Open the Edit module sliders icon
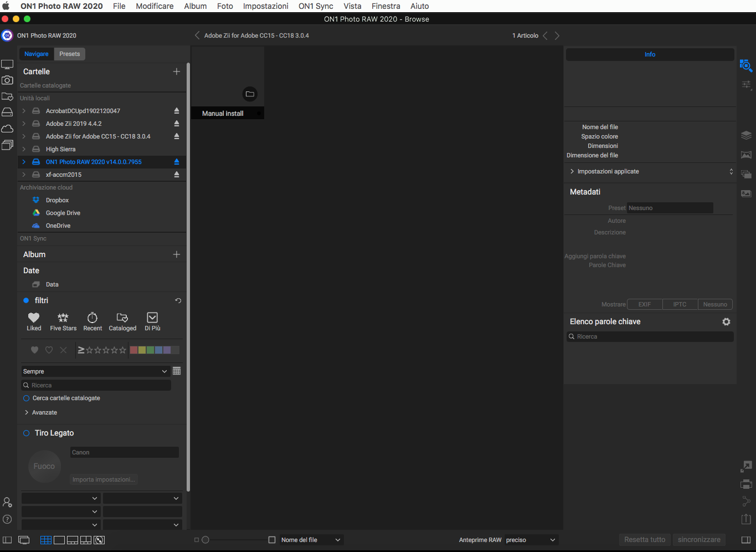This screenshot has height=552, width=756. click(x=747, y=85)
